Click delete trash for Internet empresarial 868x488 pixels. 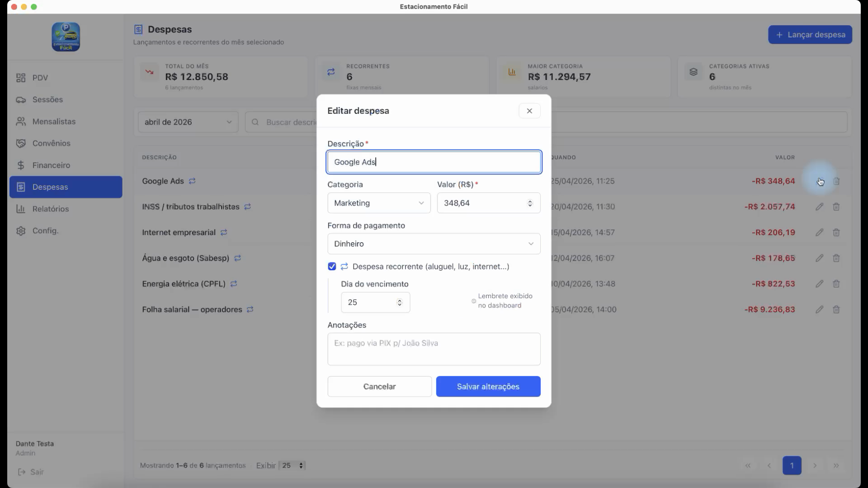click(836, 232)
